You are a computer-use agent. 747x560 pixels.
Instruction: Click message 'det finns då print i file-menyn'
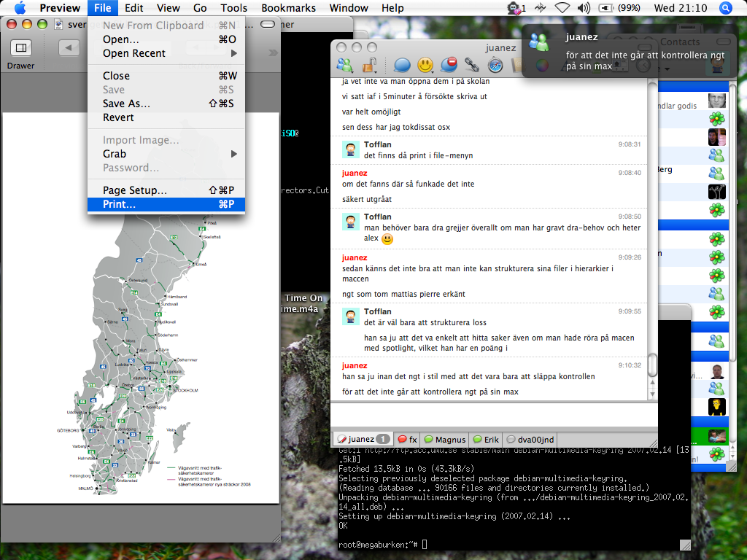pyautogui.click(x=418, y=156)
